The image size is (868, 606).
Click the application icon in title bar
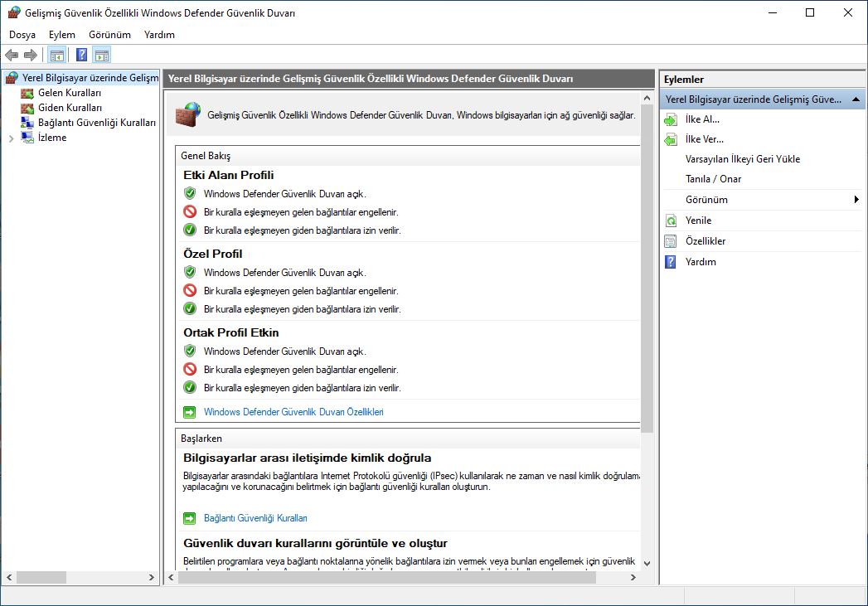tap(14, 12)
